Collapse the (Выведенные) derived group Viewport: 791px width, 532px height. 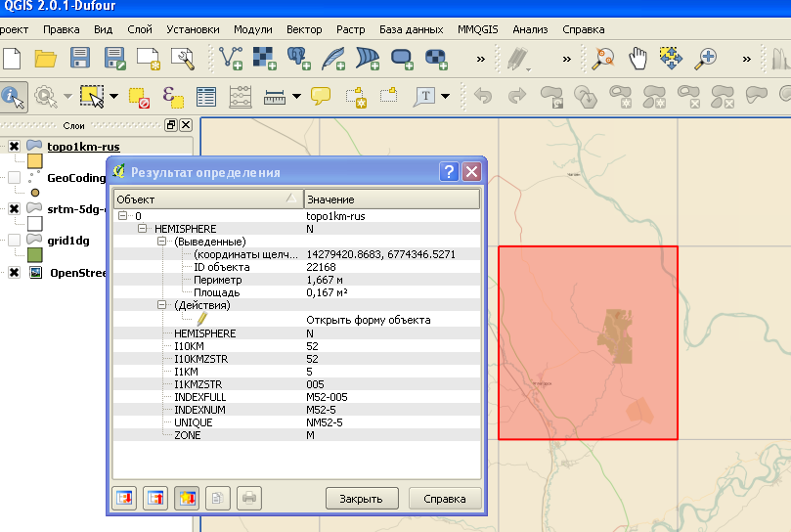162,242
